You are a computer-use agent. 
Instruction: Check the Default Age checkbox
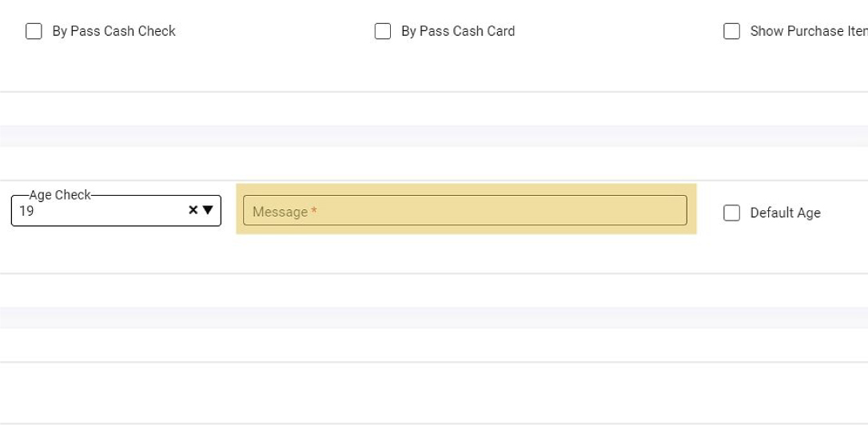(x=731, y=212)
